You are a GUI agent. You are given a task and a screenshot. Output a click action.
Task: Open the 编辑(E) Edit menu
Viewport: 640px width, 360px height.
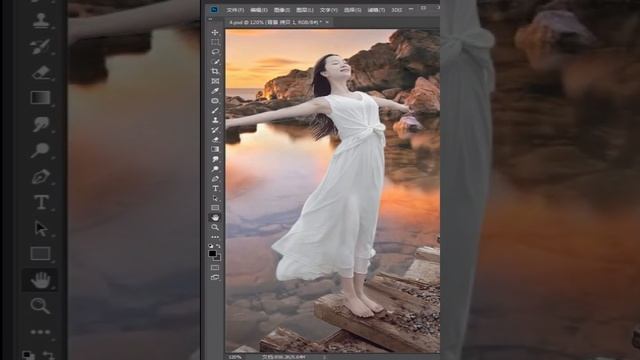pyautogui.click(x=259, y=10)
